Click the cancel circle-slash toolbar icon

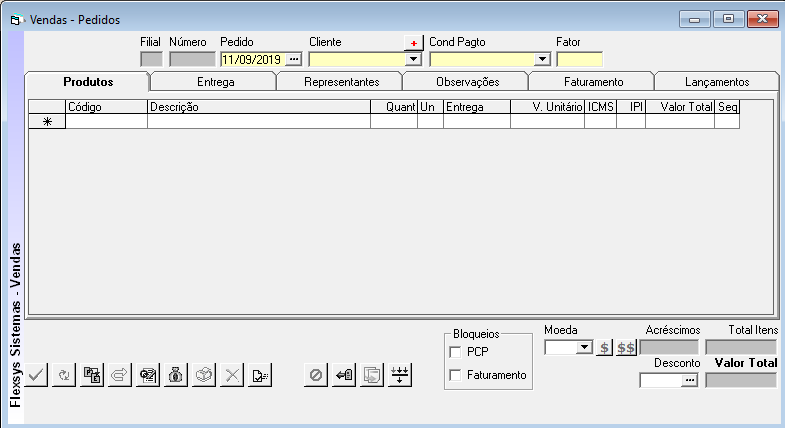(x=316, y=375)
